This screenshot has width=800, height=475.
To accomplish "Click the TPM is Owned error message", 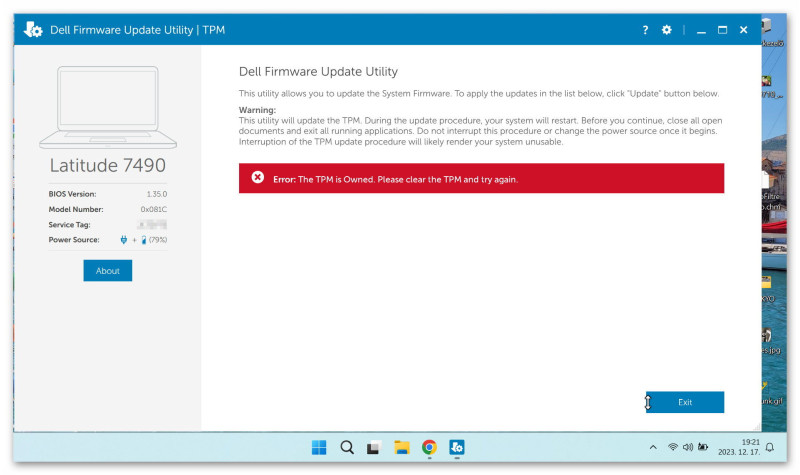I will (395, 179).
